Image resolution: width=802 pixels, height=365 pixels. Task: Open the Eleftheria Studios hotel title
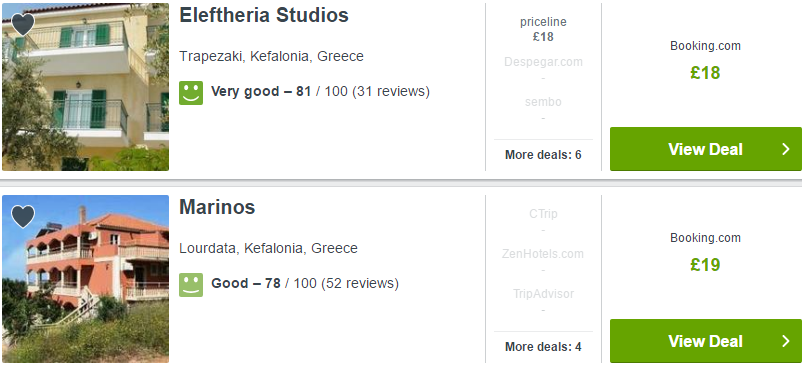(x=264, y=15)
